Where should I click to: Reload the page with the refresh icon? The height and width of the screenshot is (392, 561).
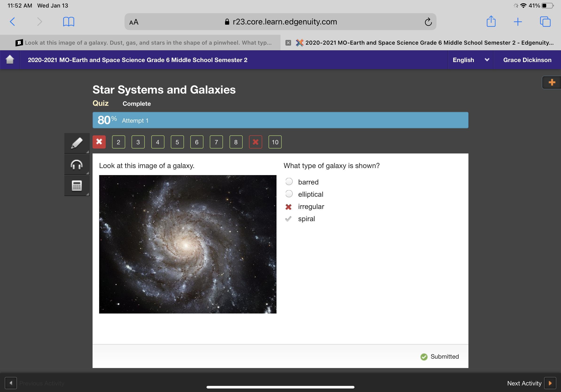point(428,22)
